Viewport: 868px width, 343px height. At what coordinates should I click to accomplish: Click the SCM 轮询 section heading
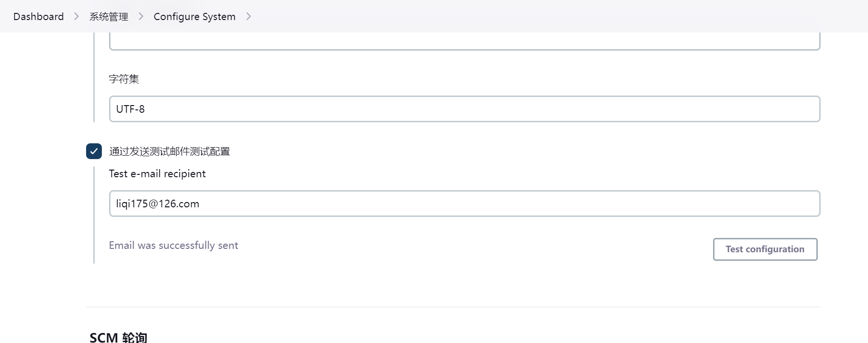point(118,337)
